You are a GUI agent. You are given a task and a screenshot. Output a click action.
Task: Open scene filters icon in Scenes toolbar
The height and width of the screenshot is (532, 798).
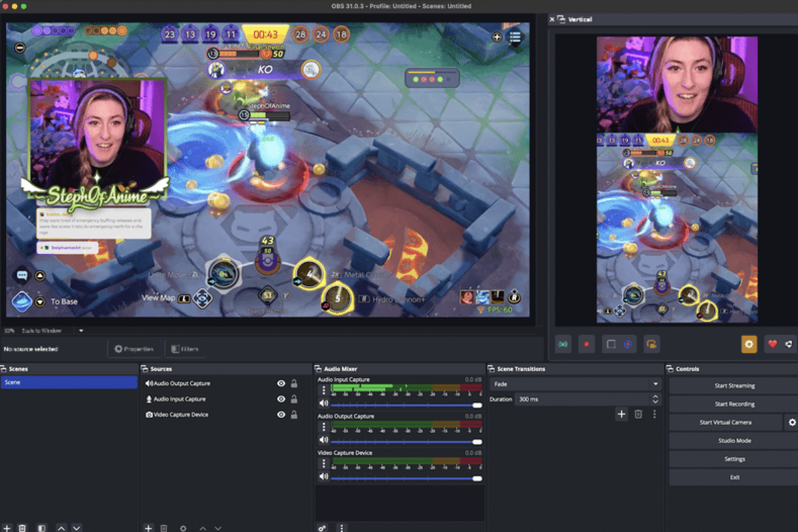pyautogui.click(x=42, y=528)
